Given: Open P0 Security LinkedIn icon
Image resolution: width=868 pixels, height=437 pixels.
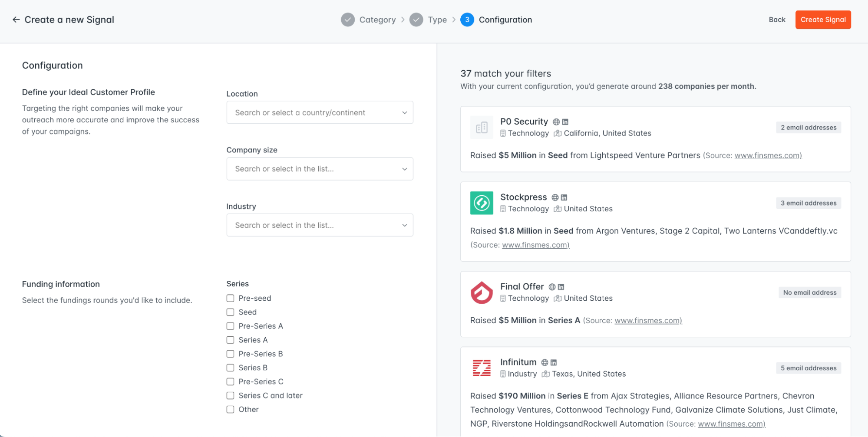Looking at the screenshot, I should (x=565, y=122).
